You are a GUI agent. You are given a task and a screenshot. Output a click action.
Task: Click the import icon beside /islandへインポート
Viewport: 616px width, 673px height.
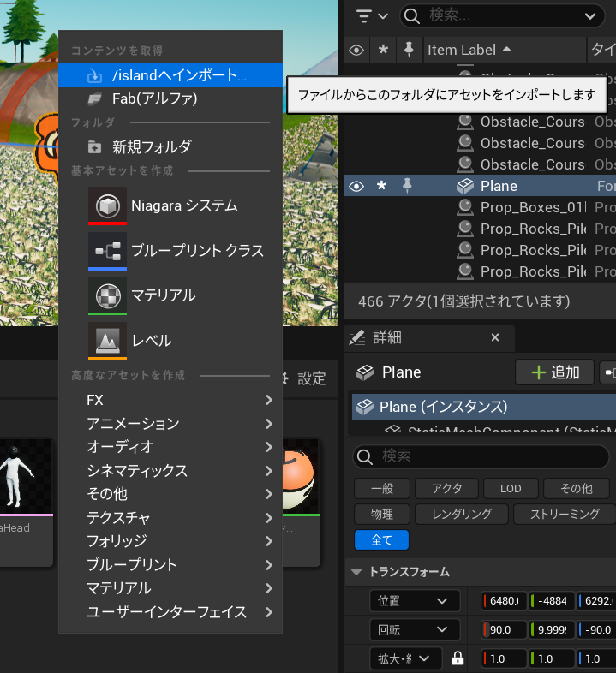(x=94, y=76)
